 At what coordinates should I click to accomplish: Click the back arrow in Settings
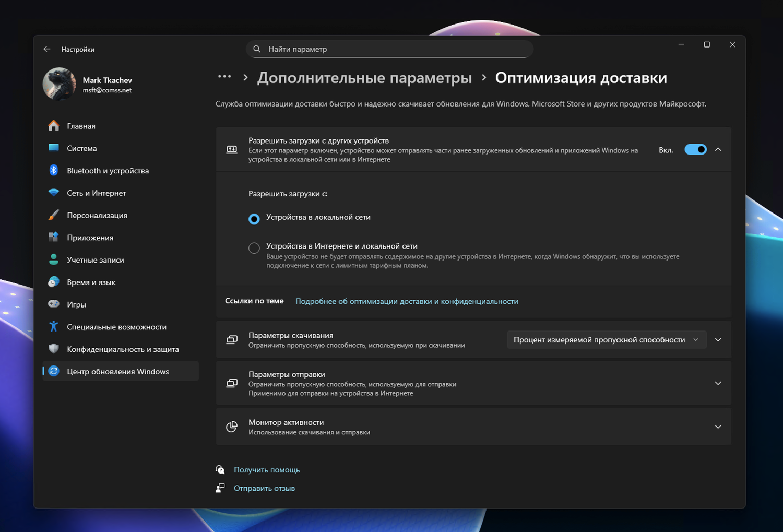[47, 49]
